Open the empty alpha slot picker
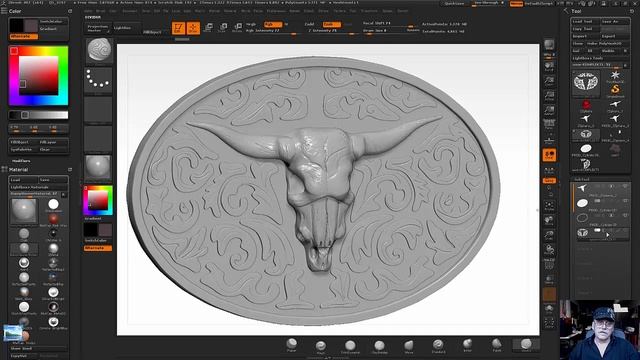 click(x=98, y=109)
